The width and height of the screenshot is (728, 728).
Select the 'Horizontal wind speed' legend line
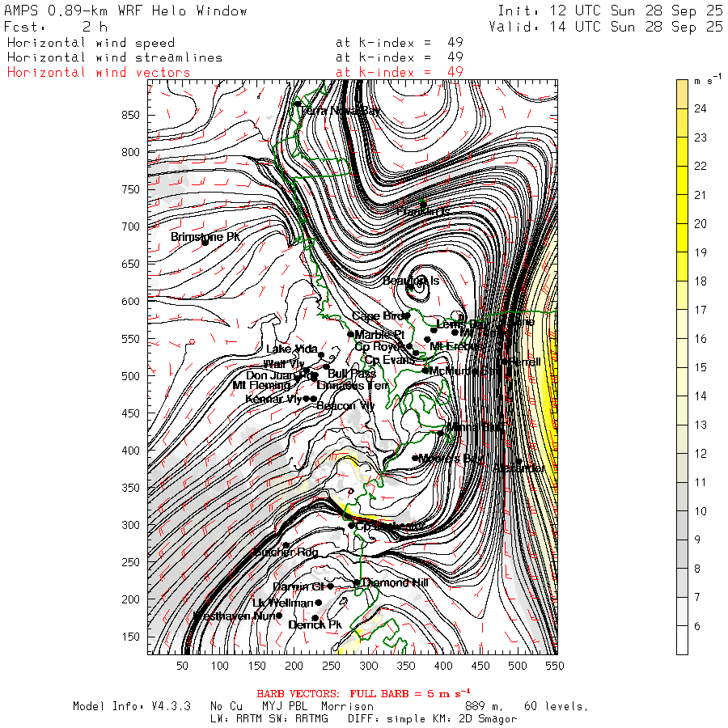tap(91, 43)
